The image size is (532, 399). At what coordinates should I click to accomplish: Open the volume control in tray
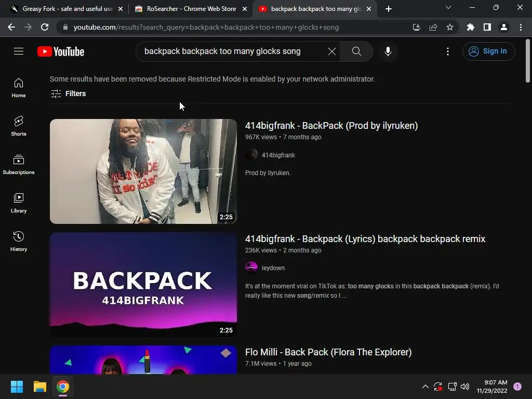tap(465, 387)
